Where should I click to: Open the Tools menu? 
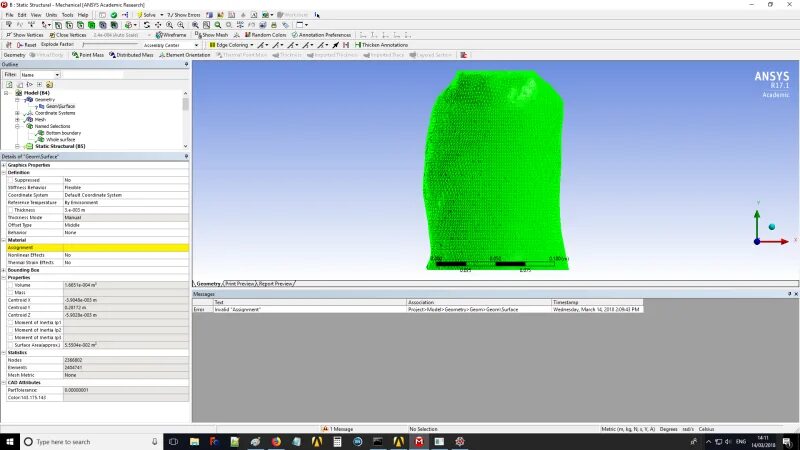tap(67, 15)
